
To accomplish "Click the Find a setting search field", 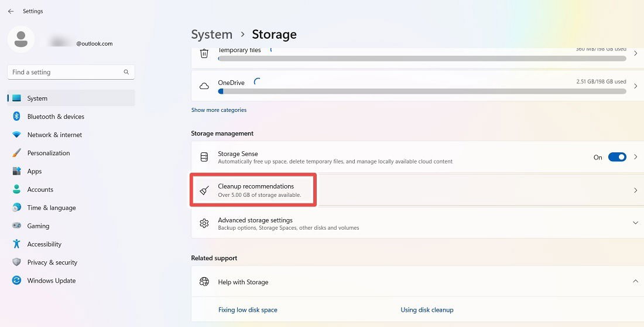I will tap(71, 72).
